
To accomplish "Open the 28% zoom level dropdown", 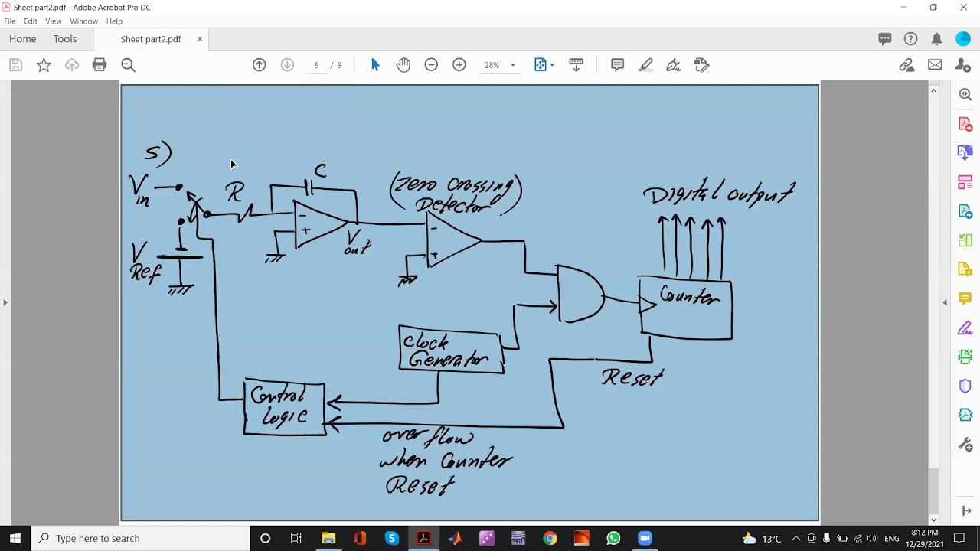I will pos(500,65).
